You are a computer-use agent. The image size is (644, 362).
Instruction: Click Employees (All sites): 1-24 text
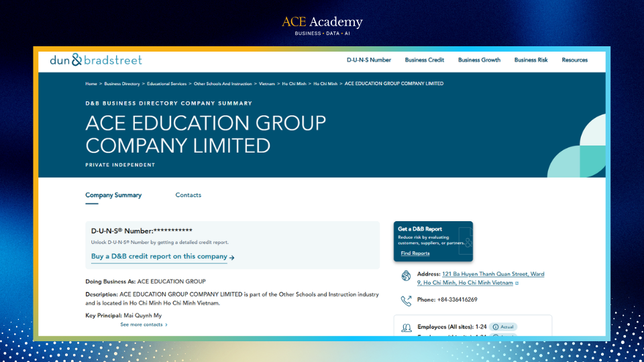[x=451, y=327]
